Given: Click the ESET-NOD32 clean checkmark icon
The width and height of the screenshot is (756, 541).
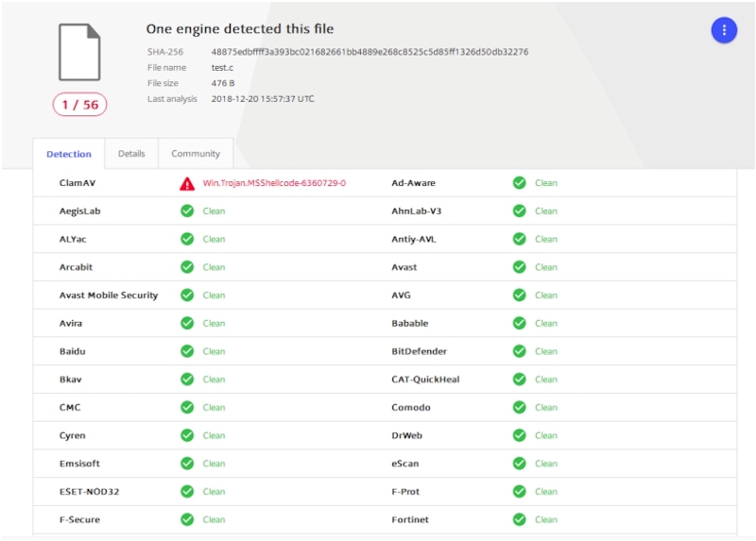Looking at the screenshot, I should point(187,492).
